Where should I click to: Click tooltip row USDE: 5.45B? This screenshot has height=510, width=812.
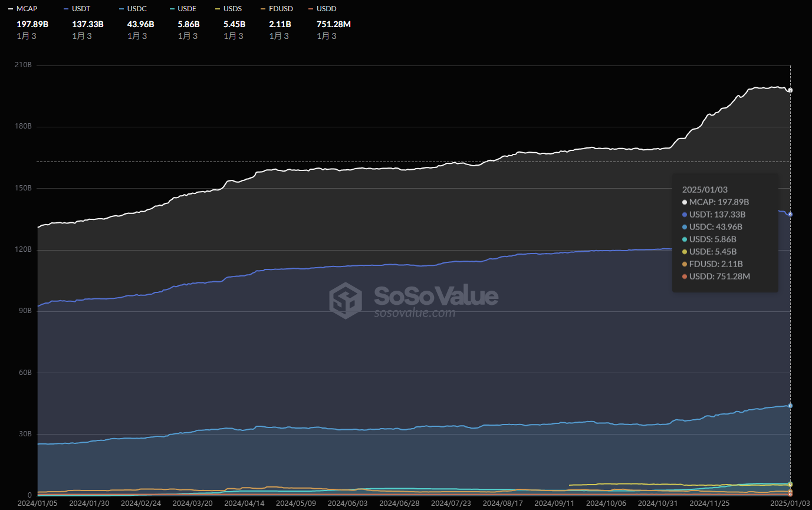709,252
